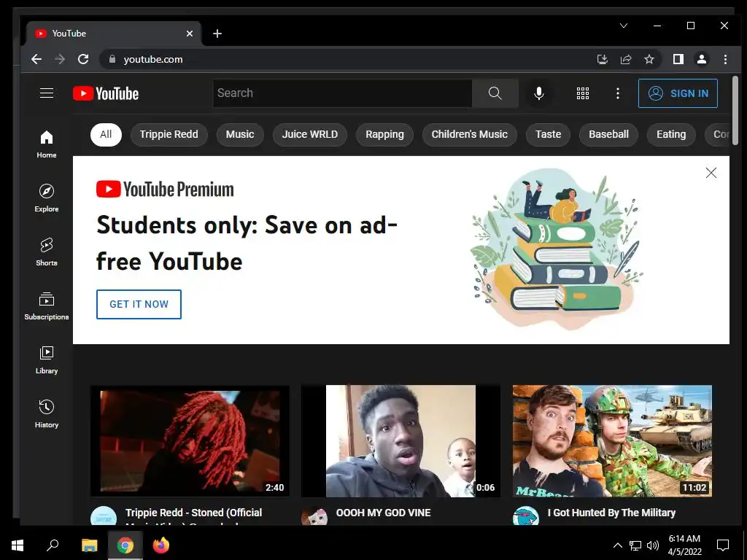Open File Explorer from taskbar
Screen dimensions: 747x560
coord(89,545)
